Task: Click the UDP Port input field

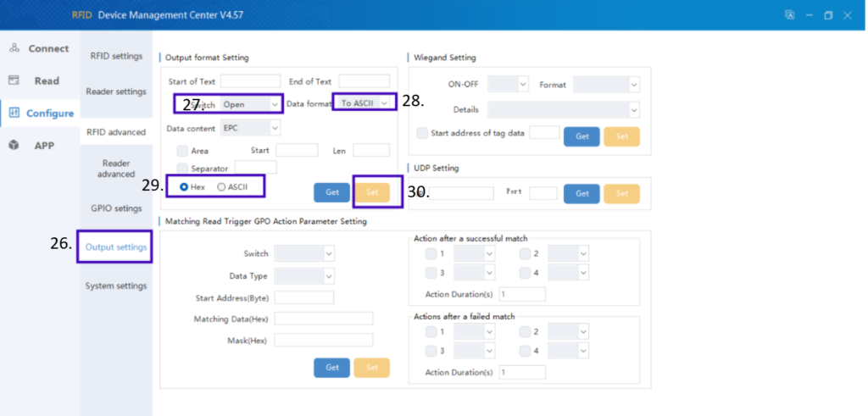Action: 543,193
